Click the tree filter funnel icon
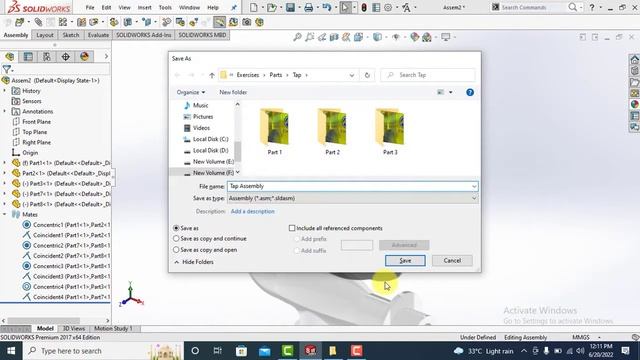640x360 pixels. pyautogui.click(x=7, y=69)
